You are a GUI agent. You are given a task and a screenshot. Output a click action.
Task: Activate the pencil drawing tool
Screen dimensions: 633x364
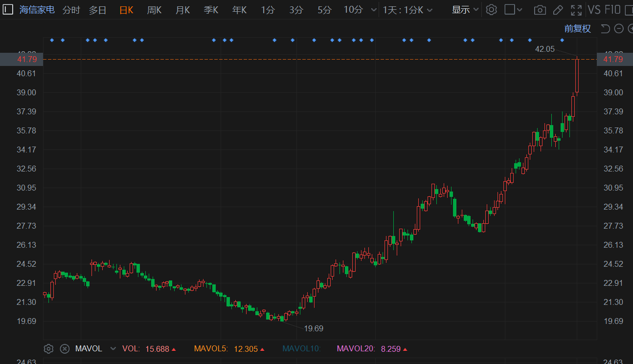[x=558, y=10]
